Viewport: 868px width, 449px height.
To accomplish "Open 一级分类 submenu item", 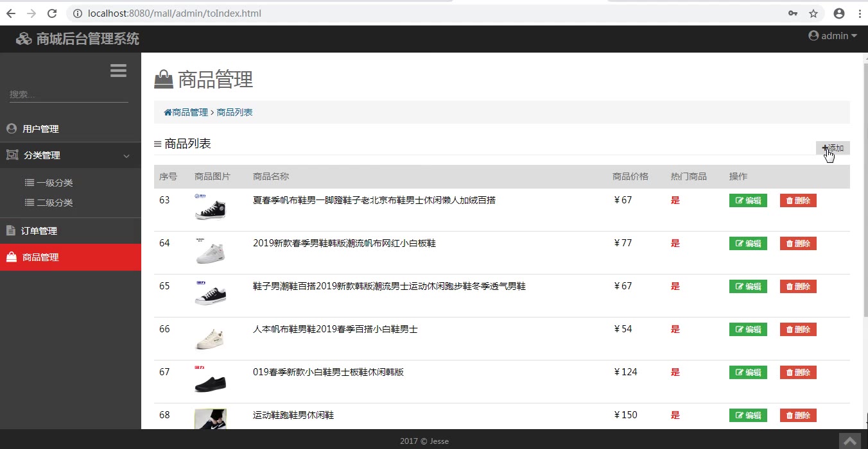I will (49, 183).
